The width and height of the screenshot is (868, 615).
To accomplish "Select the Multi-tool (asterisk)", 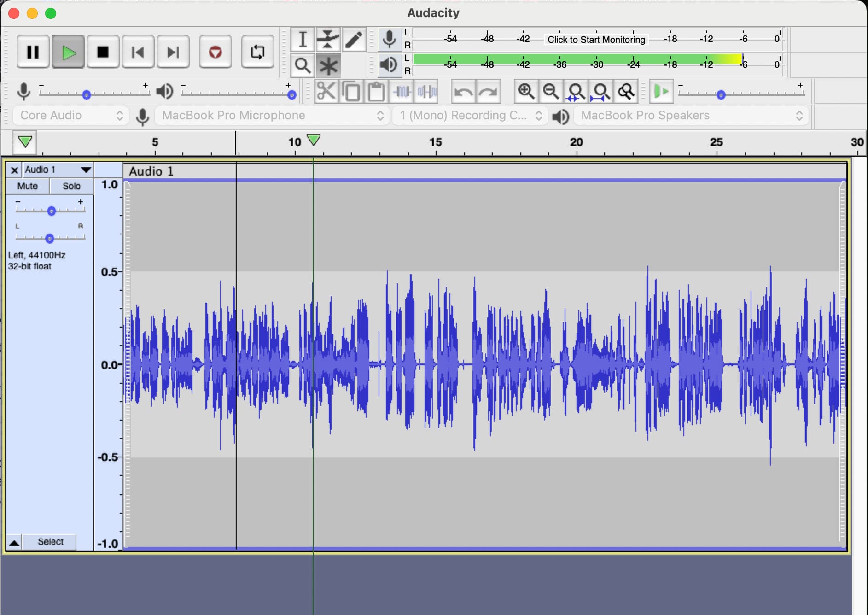I will pyautogui.click(x=328, y=65).
